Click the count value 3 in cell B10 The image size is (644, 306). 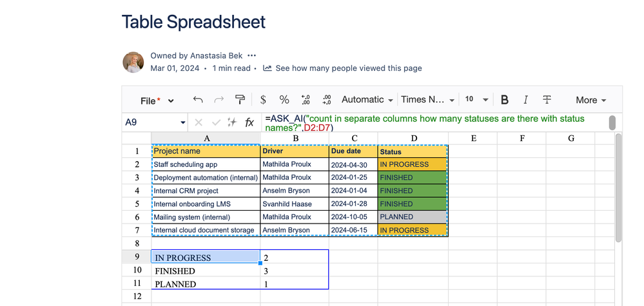295,270
